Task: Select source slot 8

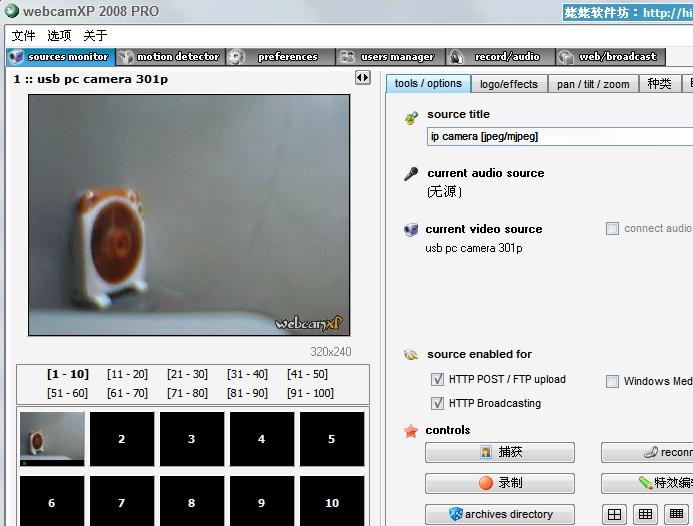Action: pos(192,501)
